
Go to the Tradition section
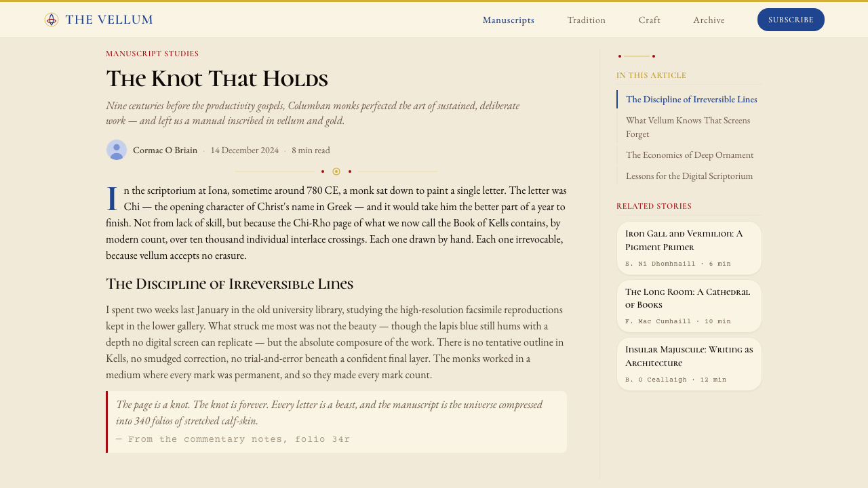click(587, 20)
